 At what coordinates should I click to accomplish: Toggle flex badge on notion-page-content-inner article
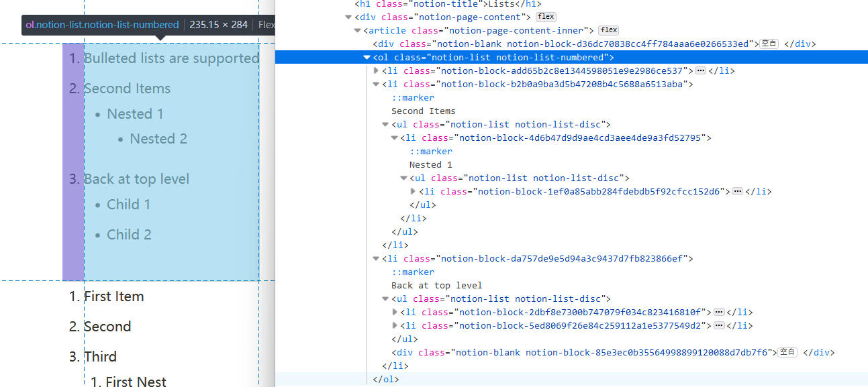point(609,30)
